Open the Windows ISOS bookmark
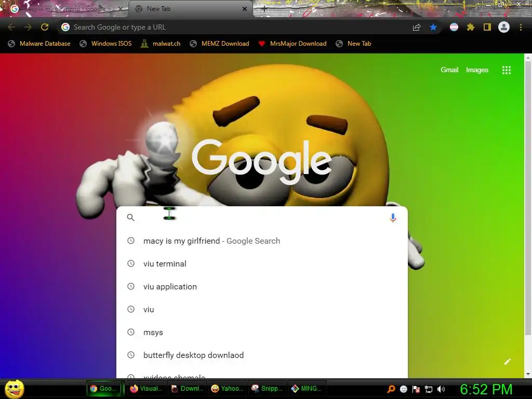 [x=105, y=44]
